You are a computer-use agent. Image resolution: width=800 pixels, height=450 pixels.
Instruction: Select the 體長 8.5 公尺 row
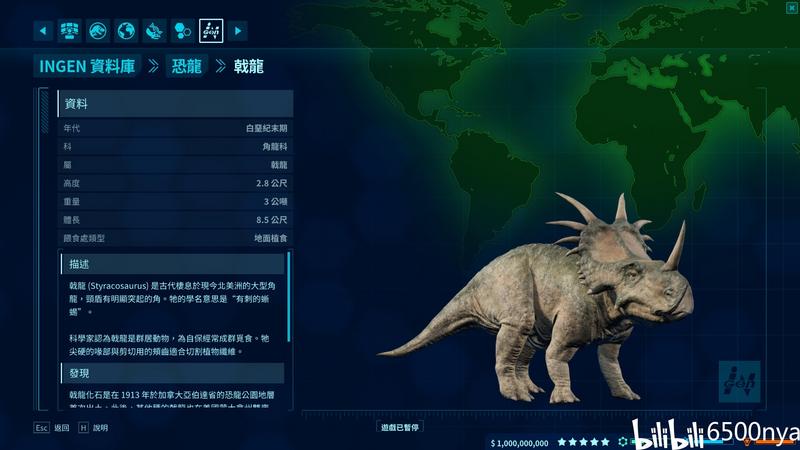(175, 220)
